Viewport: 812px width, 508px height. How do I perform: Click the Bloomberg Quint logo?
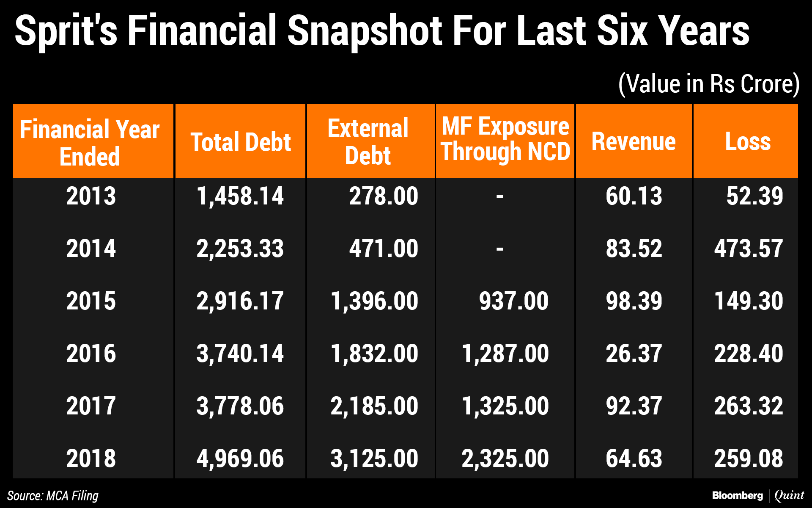[758, 495]
